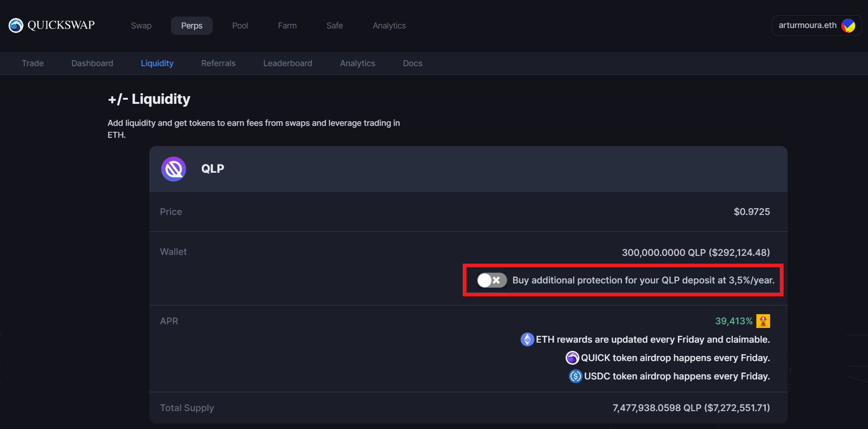This screenshot has width=868, height=429.
Task: Open Analytics in the top navigation bar
Action: tap(389, 26)
